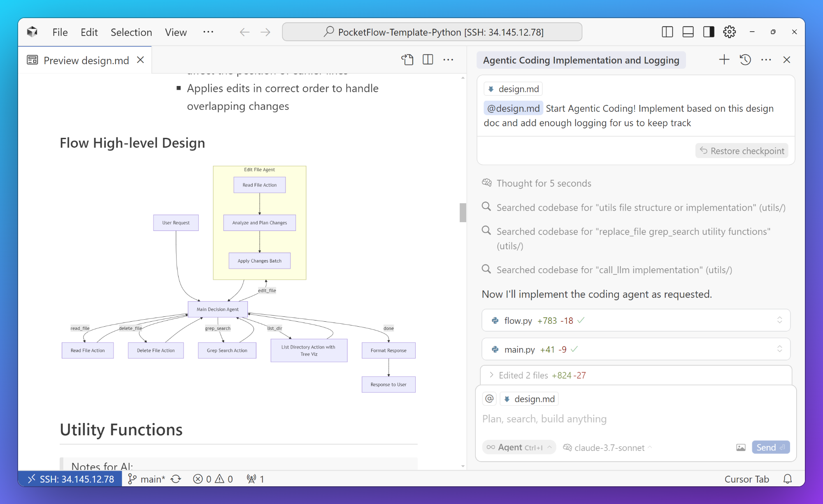Screen dimensions: 823x504
Task: Open the chat history icon
Action: click(745, 60)
